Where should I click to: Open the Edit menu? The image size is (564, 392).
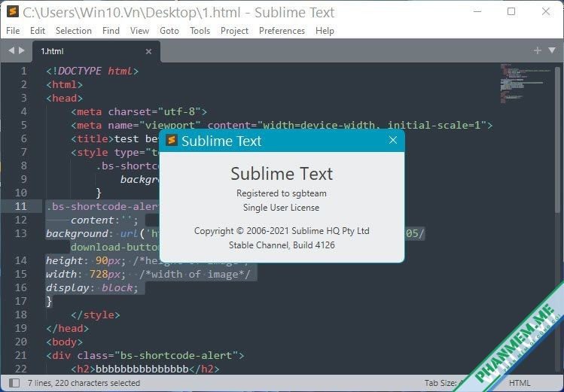[38, 31]
